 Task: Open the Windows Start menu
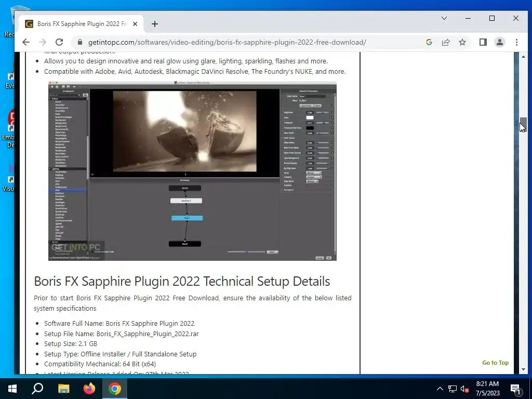(12, 389)
